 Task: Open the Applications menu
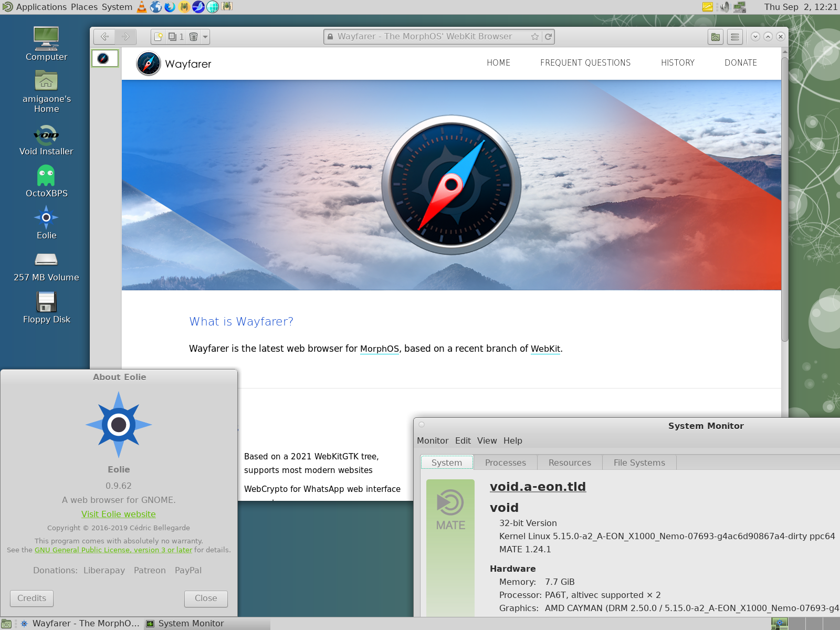click(41, 7)
